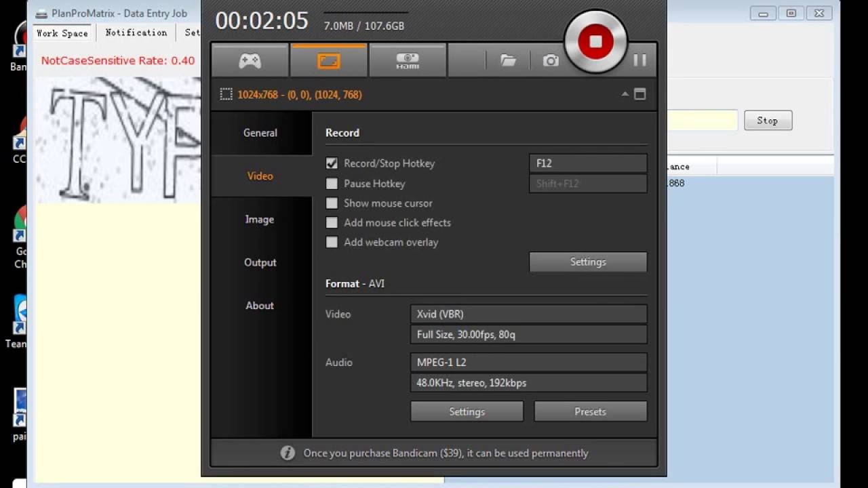The image size is (868, 488).
Task: Select the game recording mode icon
Action: pos(250,60)
